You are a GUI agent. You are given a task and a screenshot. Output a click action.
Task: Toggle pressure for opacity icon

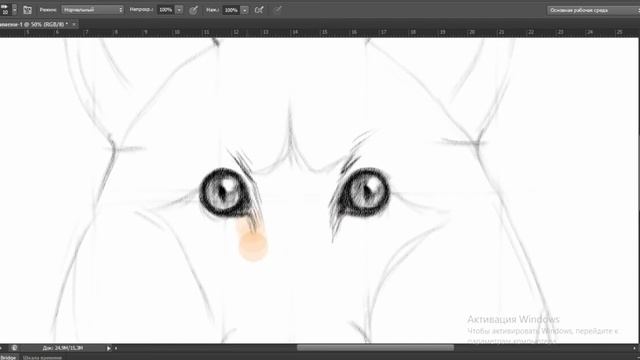193,10
